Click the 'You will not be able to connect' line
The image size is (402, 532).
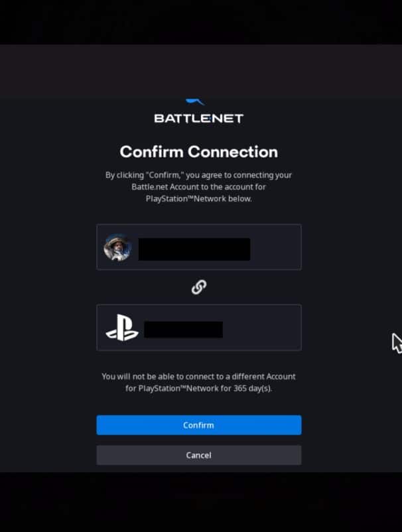(x=199, y=377)
